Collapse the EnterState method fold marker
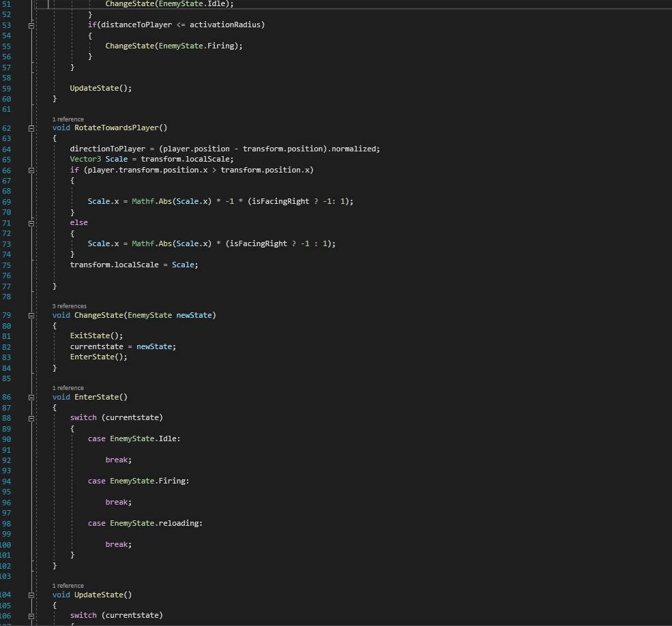This screenshot has width=672, height=626. coord(31,397)
